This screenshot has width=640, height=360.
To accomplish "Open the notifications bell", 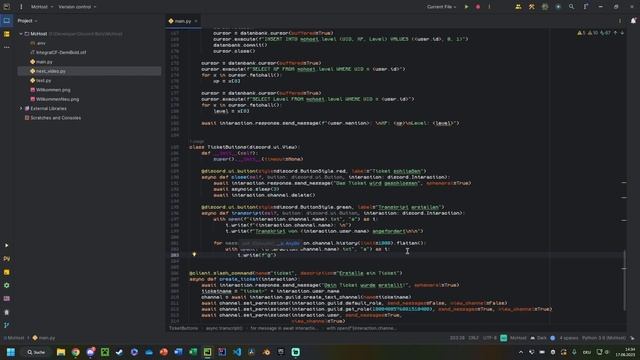I will (x=633, y=21).
